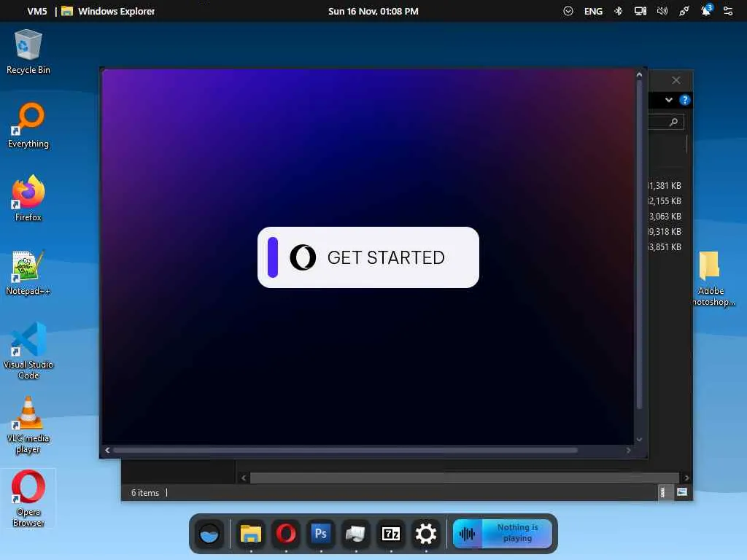Screen dimensions: 747x560
Task: Open Recycle Bin desktop icon
Action: [x=28, y=52]
